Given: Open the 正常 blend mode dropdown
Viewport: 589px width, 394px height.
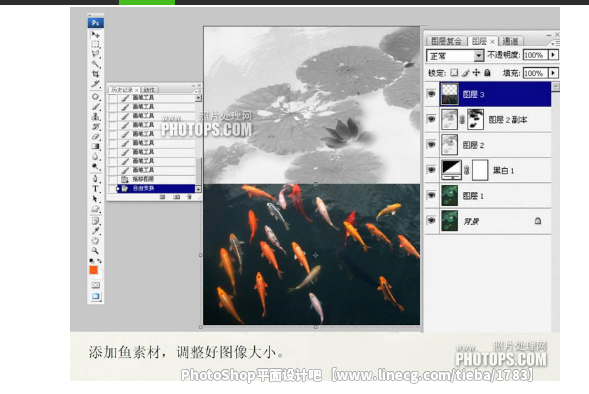Looking at the screenshot, I should pos(455,56).
